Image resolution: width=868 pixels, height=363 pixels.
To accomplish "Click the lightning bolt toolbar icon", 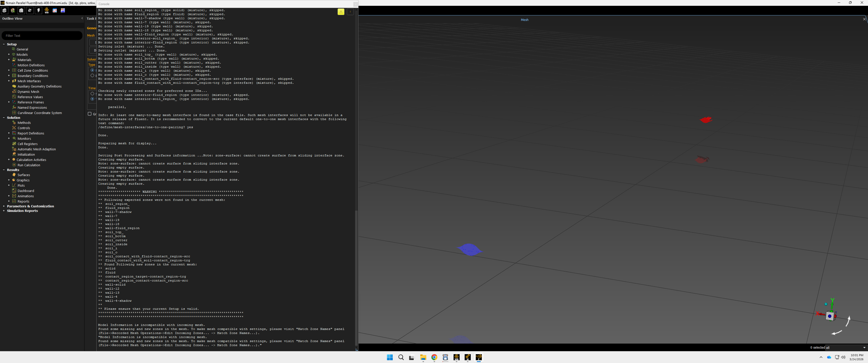I will click(x=38, y=10).
